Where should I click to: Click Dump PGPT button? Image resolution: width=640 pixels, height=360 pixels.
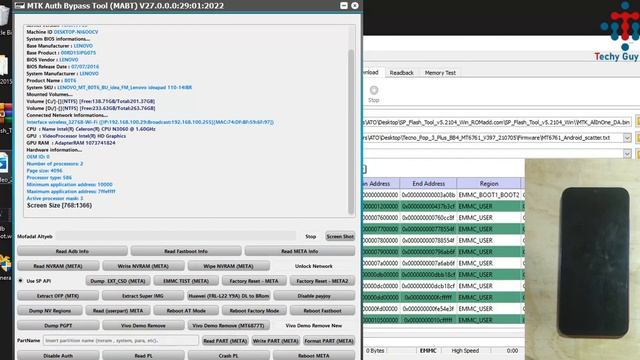[x=58, y=326]
